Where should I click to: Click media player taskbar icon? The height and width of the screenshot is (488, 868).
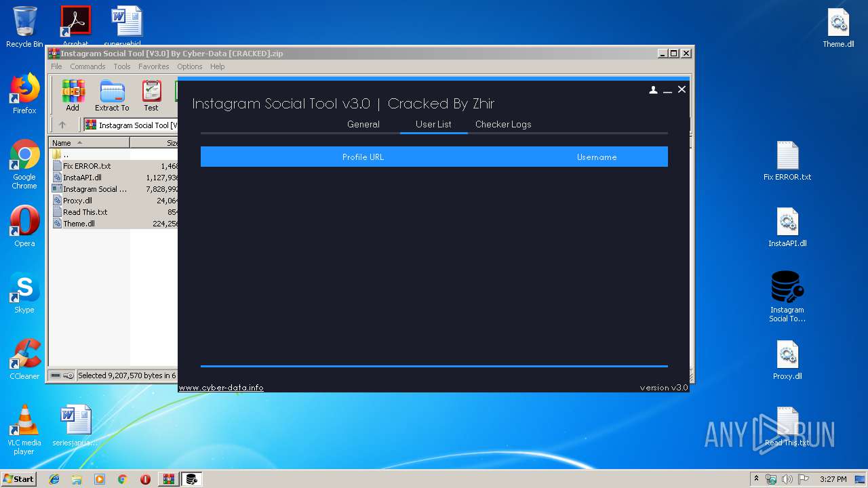[100, 479]
